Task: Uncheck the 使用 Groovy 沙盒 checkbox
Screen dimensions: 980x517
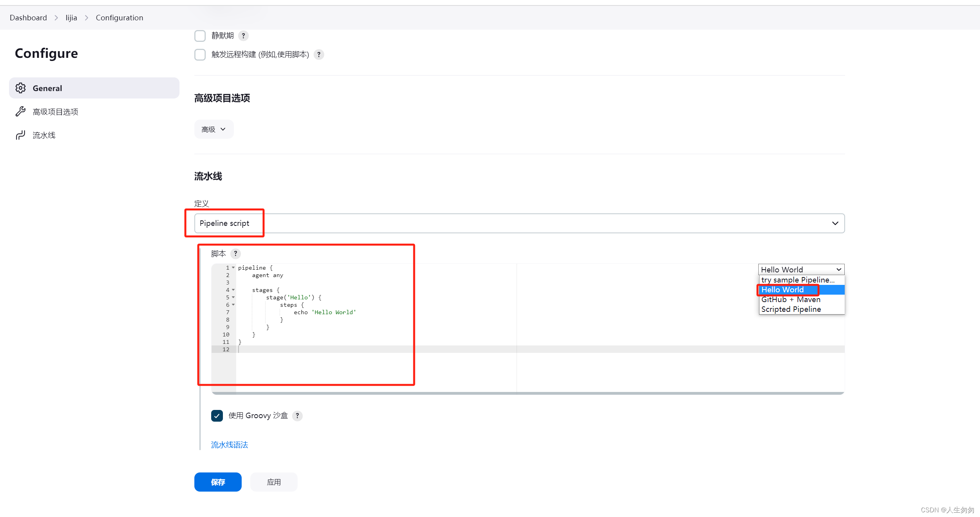Action: pyautogui.click(x=217, y=416)
